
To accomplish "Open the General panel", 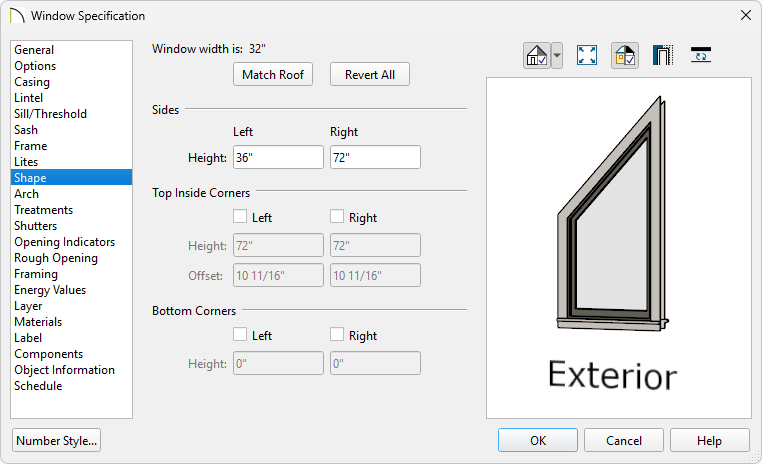I will [x=71, y=50].
